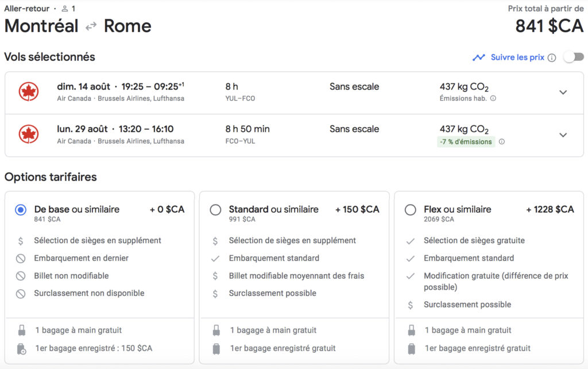The width and height of the screenshot is (588, 369).
Task: Click the info icon beside -7 % d'émissions
Action: [502, 141]
